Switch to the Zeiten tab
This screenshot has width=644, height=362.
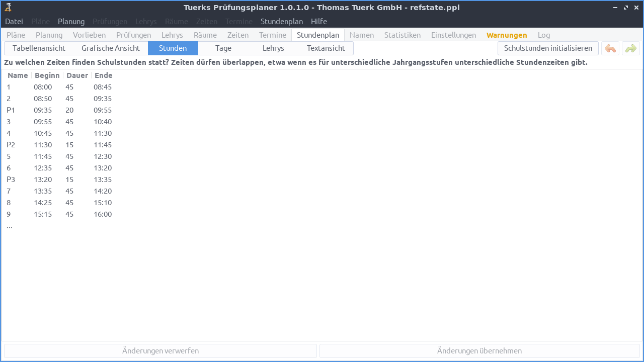coord(238,35)
